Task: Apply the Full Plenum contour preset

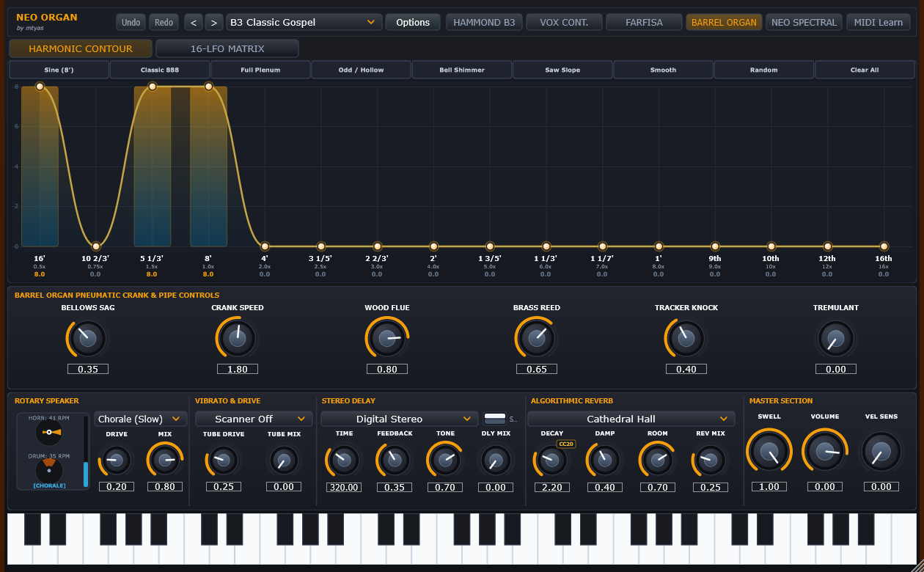Action: (x=260, y=70)
